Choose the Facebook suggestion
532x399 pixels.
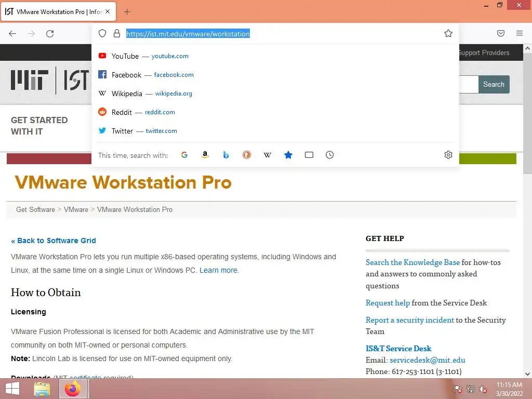[x=275, y=75]
